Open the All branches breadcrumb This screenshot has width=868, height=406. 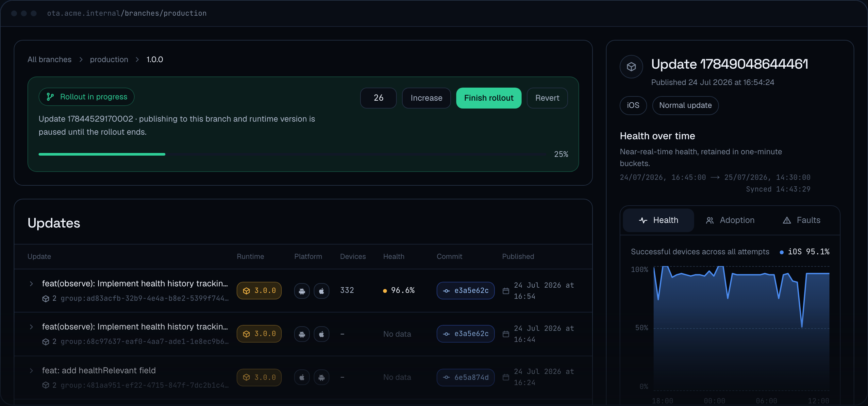point(50,59)
